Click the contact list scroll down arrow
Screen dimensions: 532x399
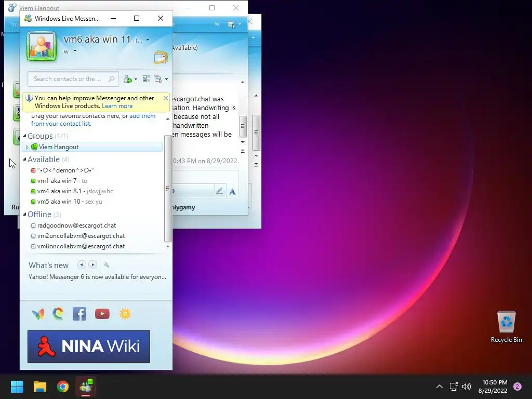click(x=168, y=246)
